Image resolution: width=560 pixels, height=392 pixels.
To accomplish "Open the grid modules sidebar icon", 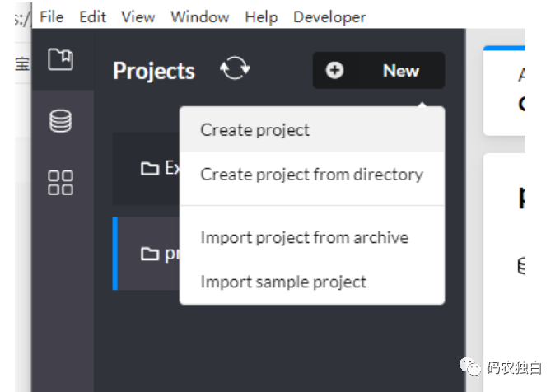I will [60, 182].
